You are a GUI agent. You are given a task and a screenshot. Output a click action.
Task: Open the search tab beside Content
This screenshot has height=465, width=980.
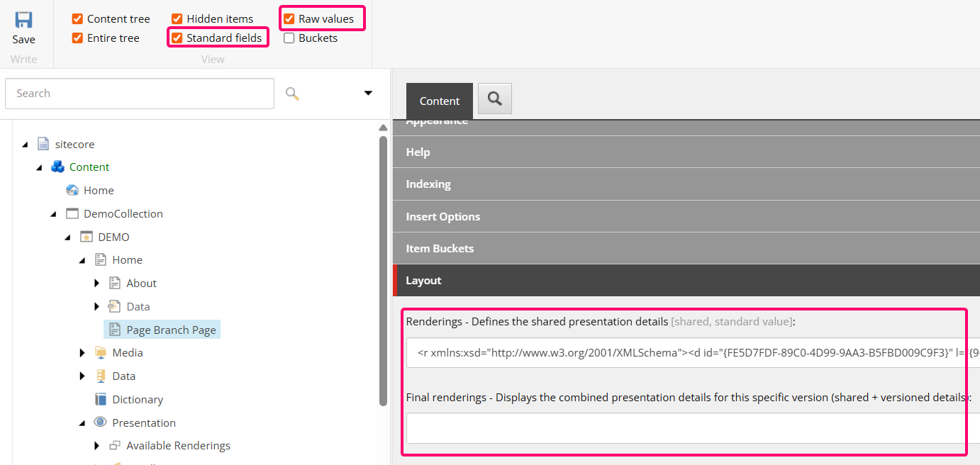[x=494, y=99]
